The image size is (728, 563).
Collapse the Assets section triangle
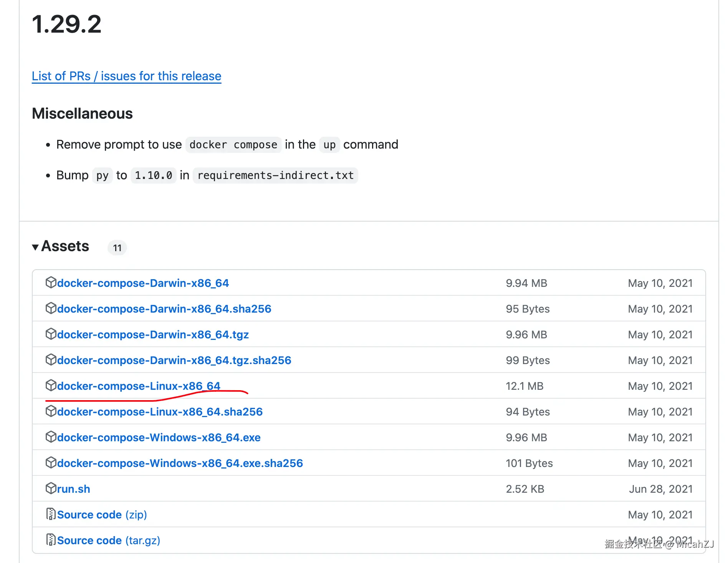35,247
